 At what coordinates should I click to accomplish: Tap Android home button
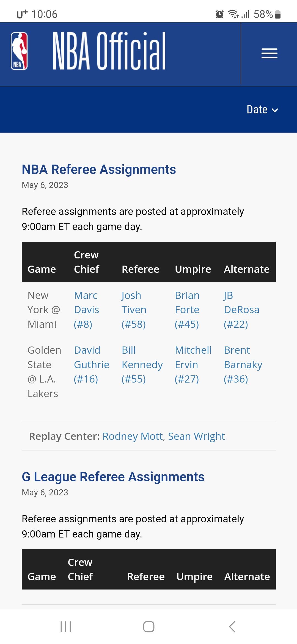(148, 627)
